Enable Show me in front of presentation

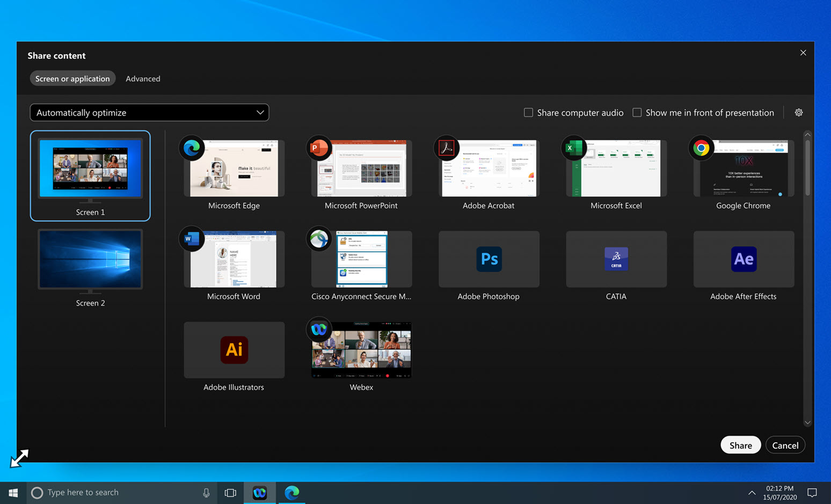[637, 113]
